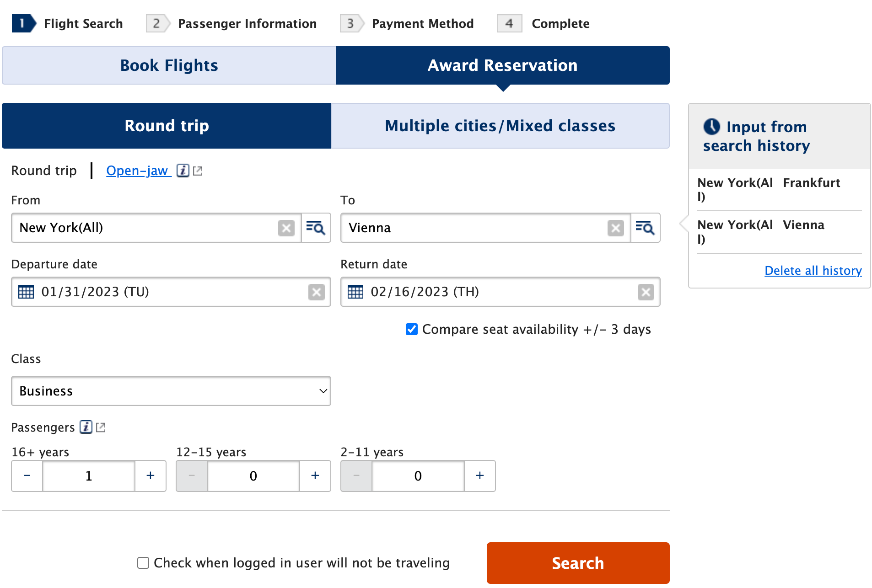
Task: View the Open-jaw info tooltip
Action: tap(183, 171)
